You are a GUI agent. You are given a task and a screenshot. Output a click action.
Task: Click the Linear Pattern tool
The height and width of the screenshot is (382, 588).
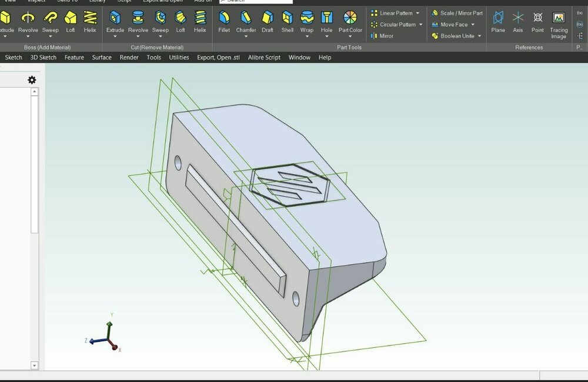392,13
